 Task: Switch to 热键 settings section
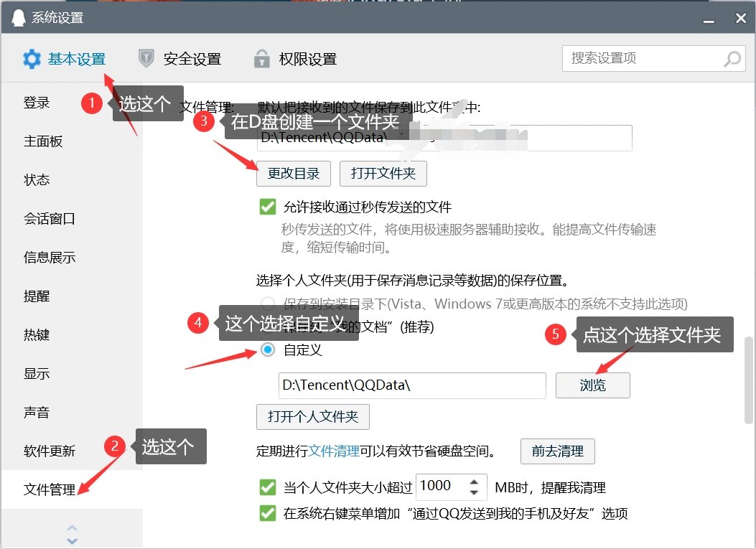pos(37,335)
